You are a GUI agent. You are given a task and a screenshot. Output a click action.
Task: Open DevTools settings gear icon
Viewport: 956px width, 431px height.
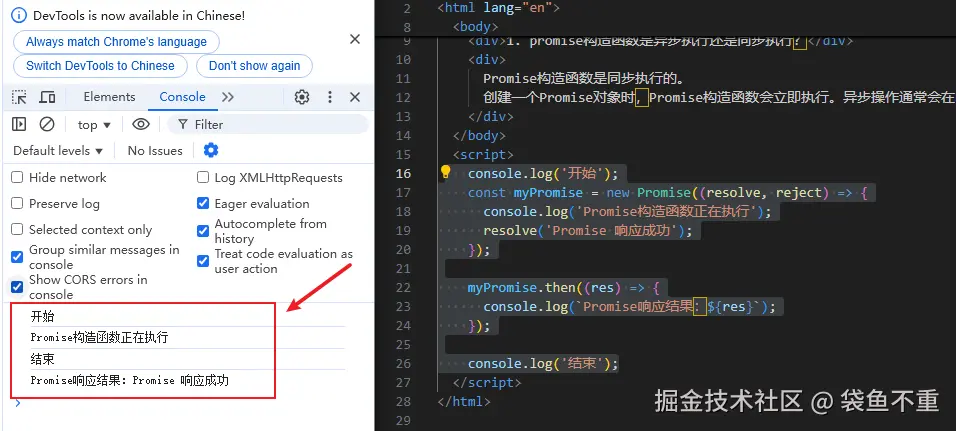(x=302, y=97)
